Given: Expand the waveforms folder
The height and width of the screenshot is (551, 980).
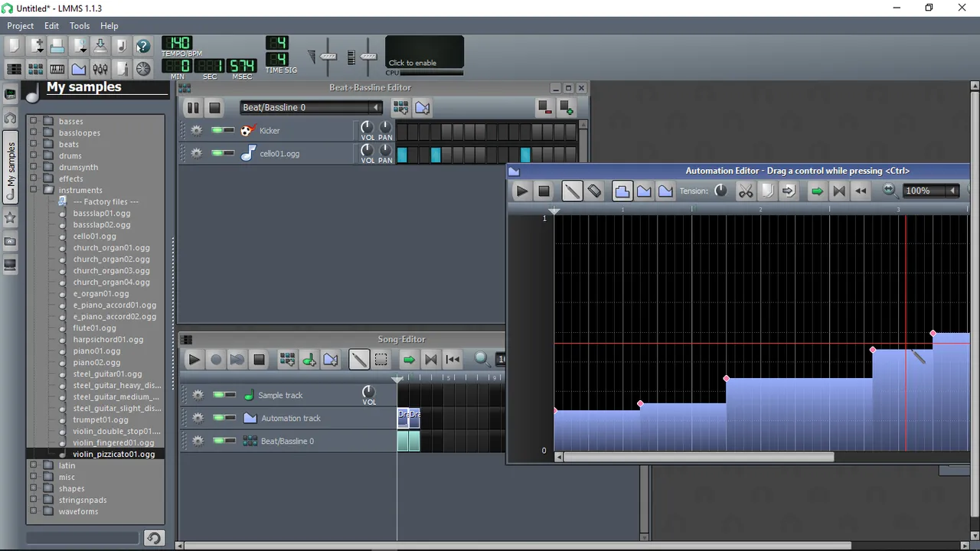Looking at the screenshot, I should 33,511.
